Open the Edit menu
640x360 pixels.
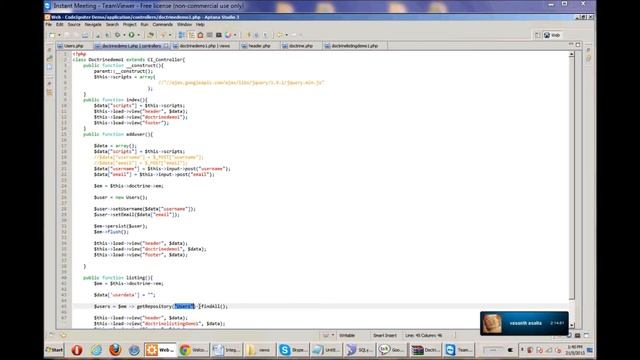60,24
